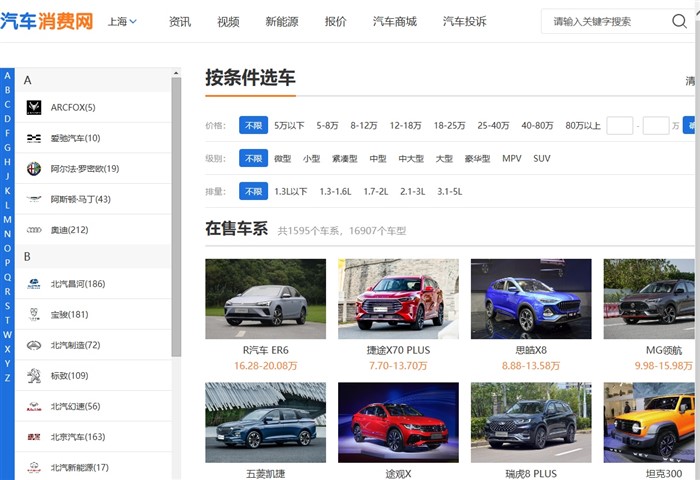Viewport: 700px width, 480px height.
Task: Click the 16.28-20.08万 price text
Action: (266, 366)
